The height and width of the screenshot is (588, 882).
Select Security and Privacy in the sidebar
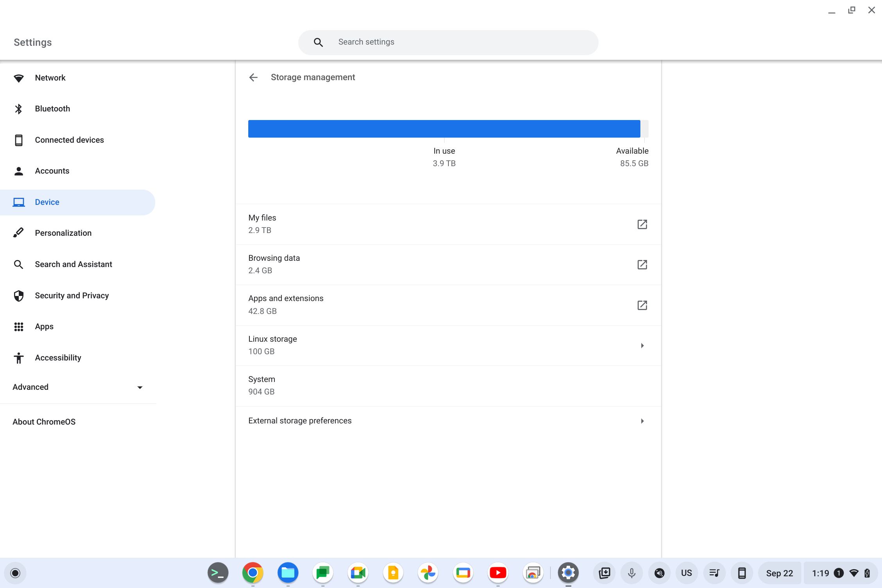pos(72,296)
